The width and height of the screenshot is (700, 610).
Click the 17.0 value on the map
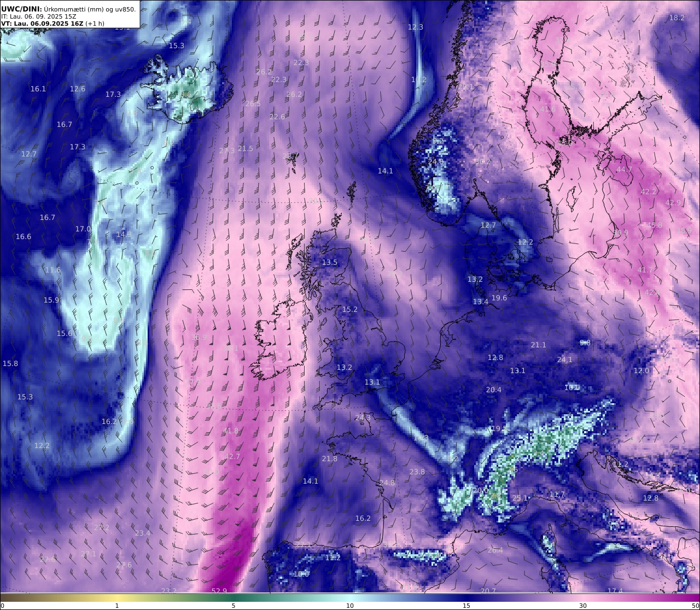[x=83, y=229]
